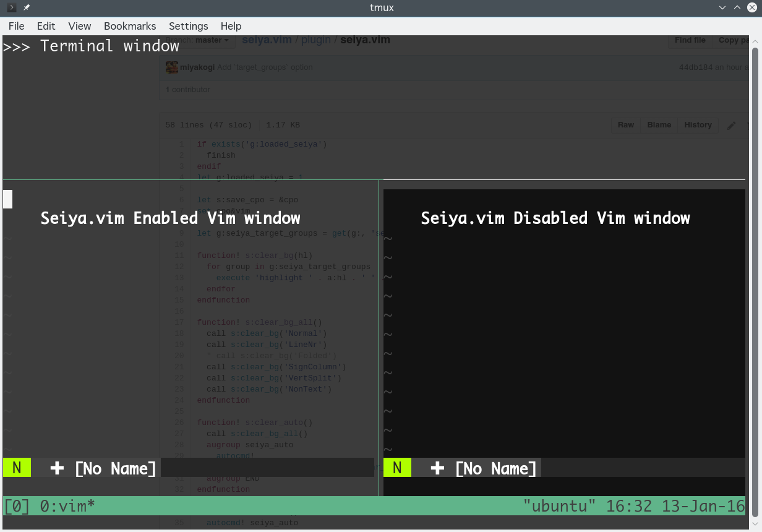Open the Bookmarks menu
This screenshot has height=532, width=762.
pos(130,26)
